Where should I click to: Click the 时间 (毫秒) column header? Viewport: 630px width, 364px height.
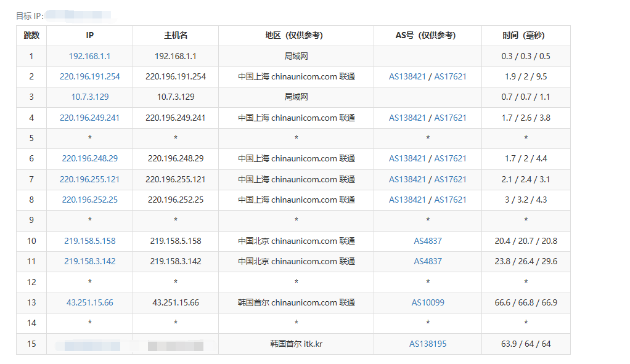pyautogui.click(x=526, y=36)
